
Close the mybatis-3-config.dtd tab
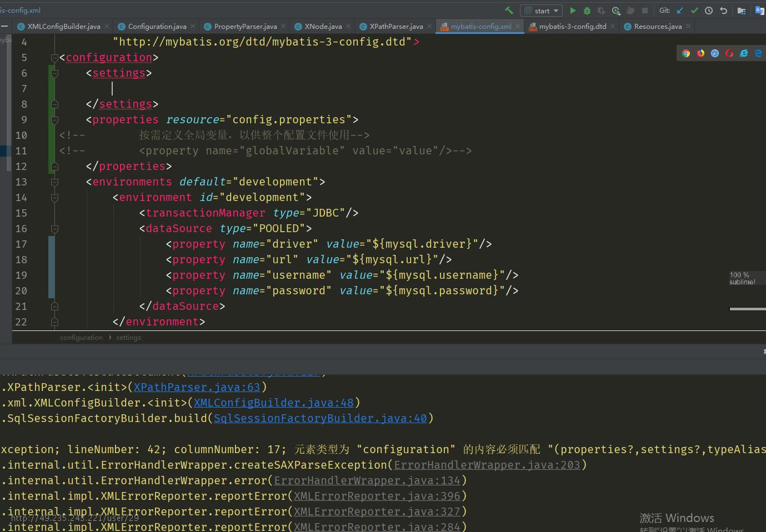pyautogui.click(x=613, y=26)
